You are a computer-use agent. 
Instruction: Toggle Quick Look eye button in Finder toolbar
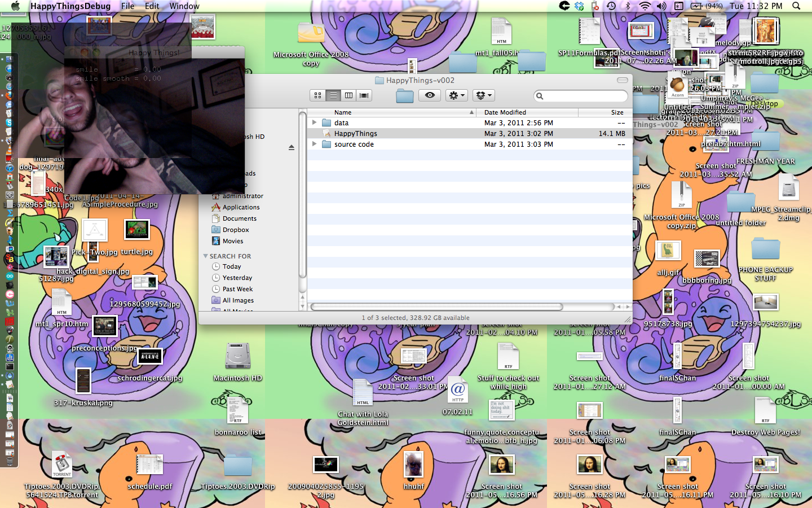click(x=430, y=95)
